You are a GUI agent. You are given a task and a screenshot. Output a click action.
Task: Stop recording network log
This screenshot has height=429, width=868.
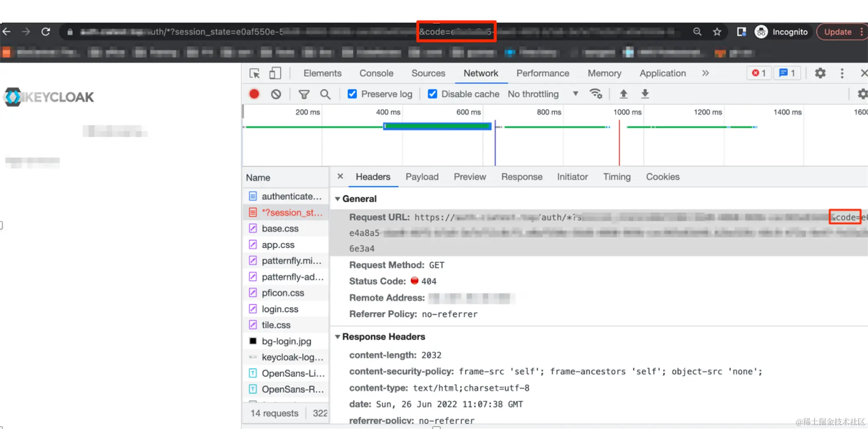(254, 94)
